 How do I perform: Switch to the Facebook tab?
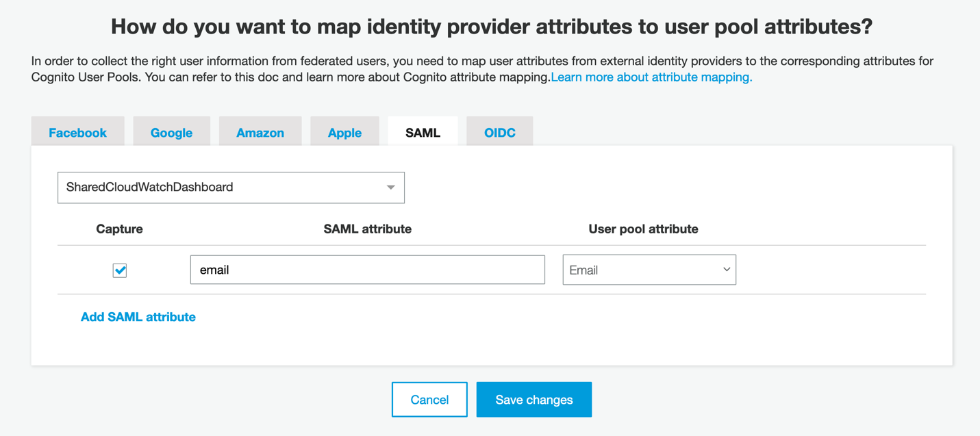77,131
